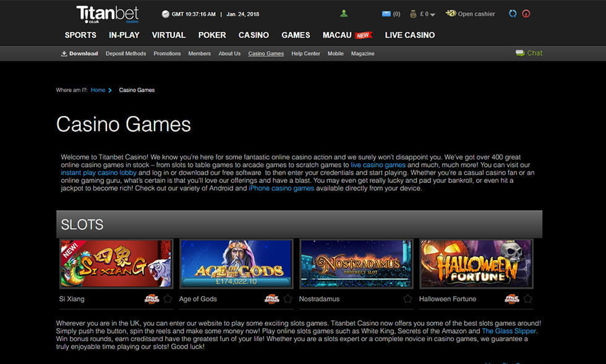Click the Halloween Fortune game title
The height and width of the screenshot is (364, 606).
coord(448,299)
